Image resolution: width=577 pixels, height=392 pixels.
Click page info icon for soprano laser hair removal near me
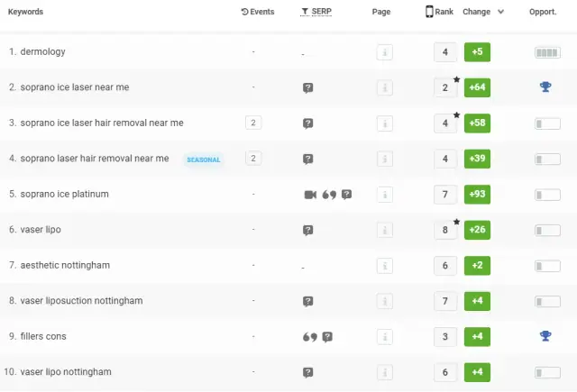(x=385, y=159)
